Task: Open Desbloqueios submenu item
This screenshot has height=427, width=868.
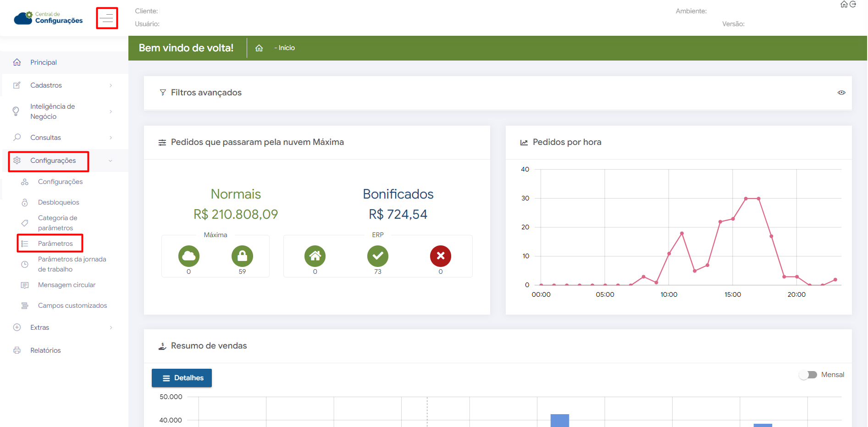Action: [x=58, y=202]
